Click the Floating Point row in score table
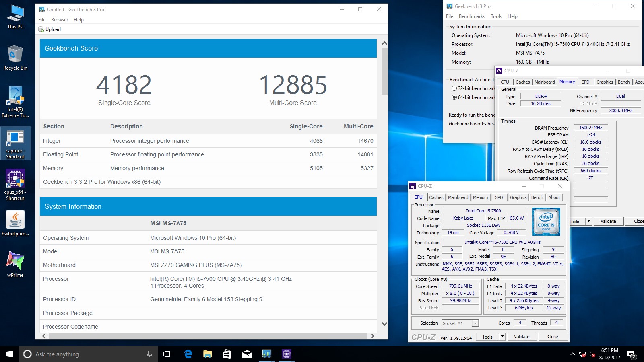644x362 pixels. pyautogui.click(x=208, y=154)
